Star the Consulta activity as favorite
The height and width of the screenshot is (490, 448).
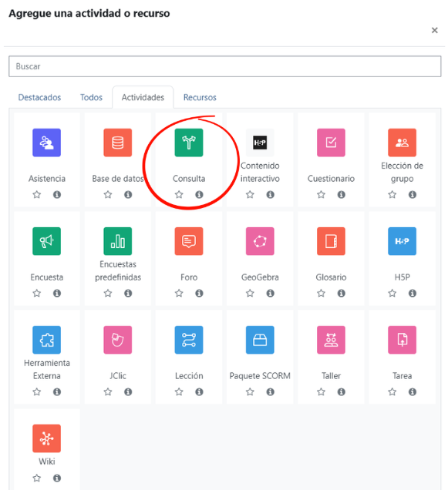pos(179,195)
